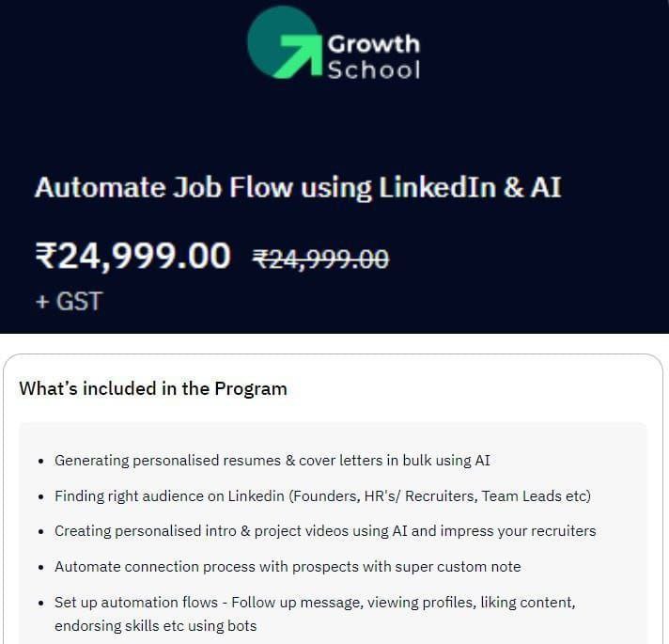Click the Set up automation flows bullet text
The width and height of the screenshot is (669, 644).
(315, 614)
